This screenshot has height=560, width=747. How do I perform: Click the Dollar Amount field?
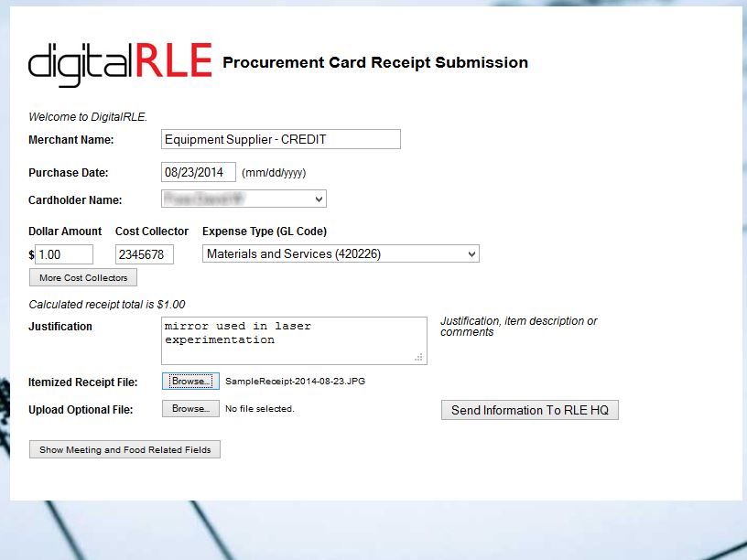64,254
